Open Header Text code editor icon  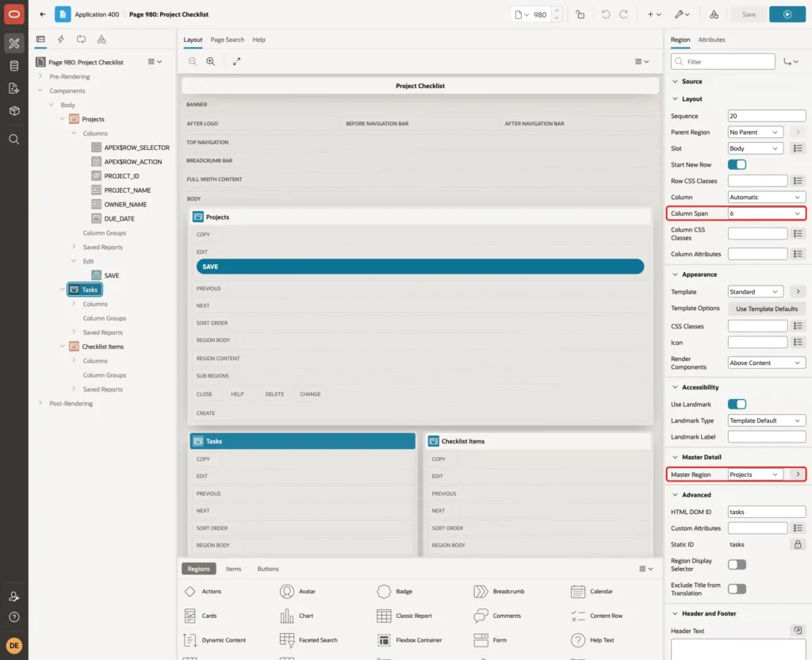point(798,631)
